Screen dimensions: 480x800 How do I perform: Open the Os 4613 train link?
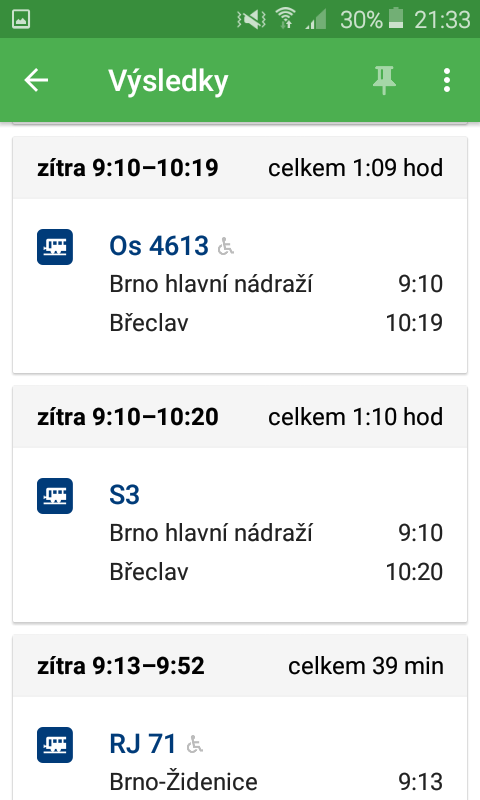[159, 246]
